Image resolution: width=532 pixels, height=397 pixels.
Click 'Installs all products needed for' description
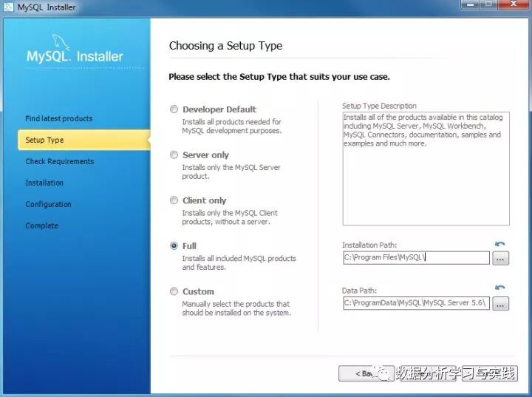tap(232, 126)
